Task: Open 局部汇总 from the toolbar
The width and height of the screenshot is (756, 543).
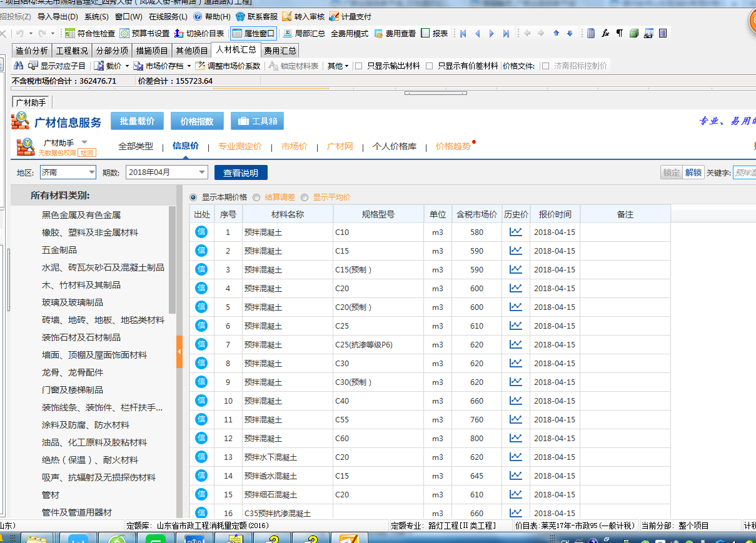Action: pos(304,33)
